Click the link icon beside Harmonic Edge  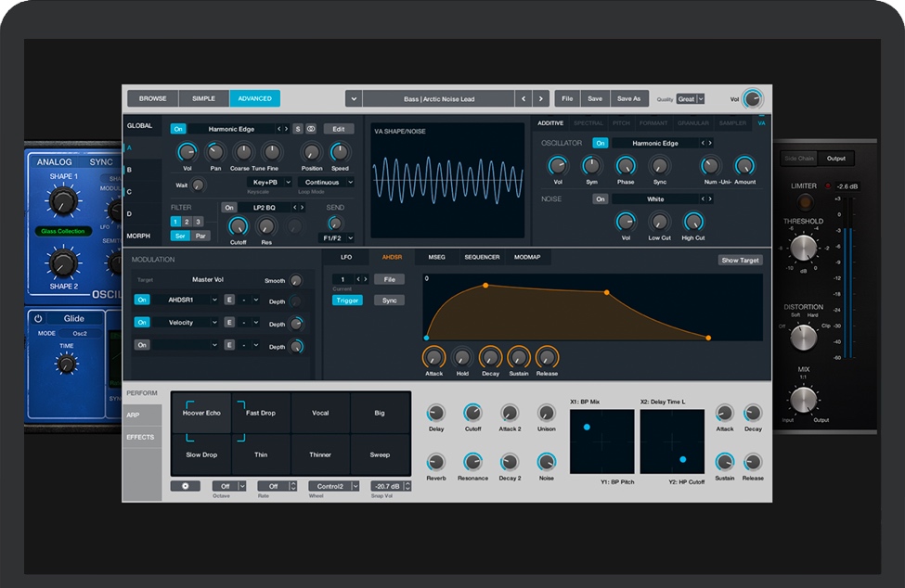pos(311,129)
